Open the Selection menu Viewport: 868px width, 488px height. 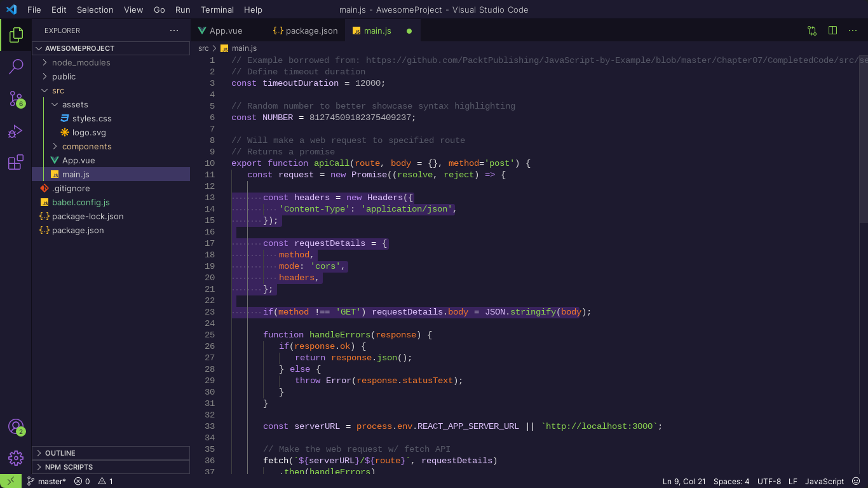click(95, 10)
